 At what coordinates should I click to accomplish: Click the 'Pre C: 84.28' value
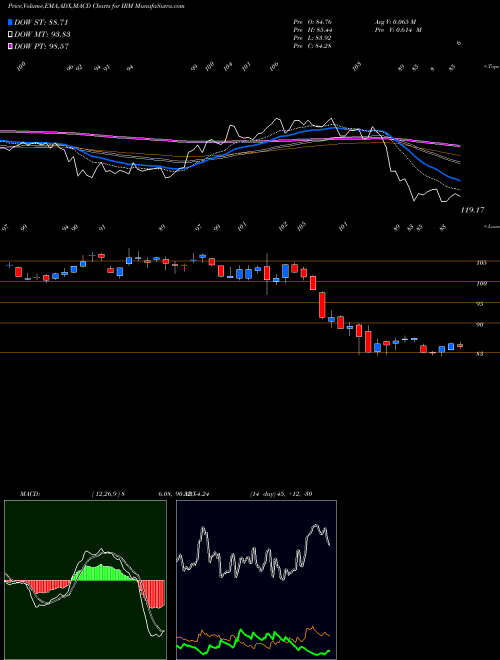313,46
